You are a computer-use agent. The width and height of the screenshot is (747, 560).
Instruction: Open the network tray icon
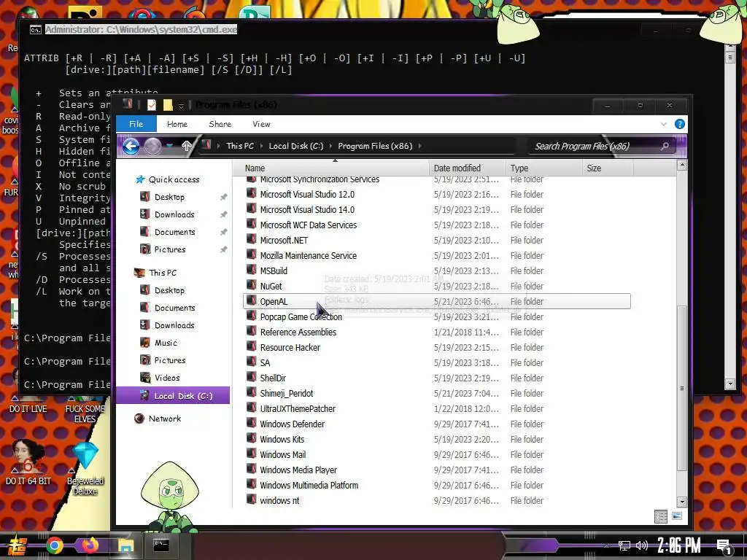pos(624,545)
